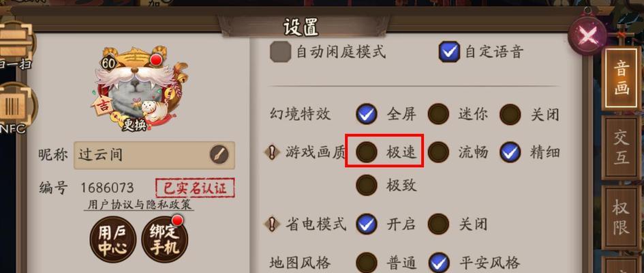Viewport: 644px width, 273px height.
Task: Uncheck the 自定语音 checkbox
Action: coord(449,52)
